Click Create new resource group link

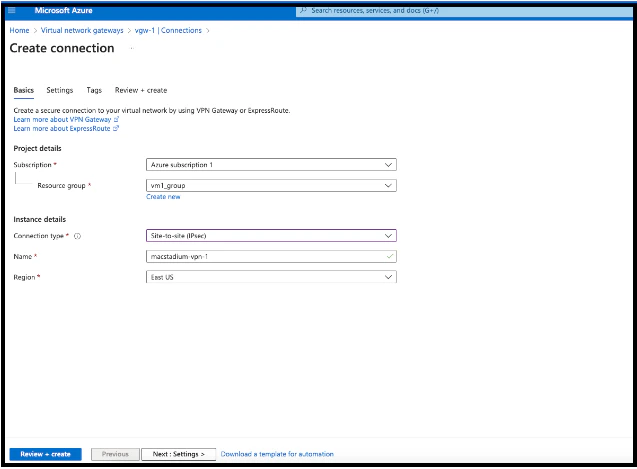(163, 197)
